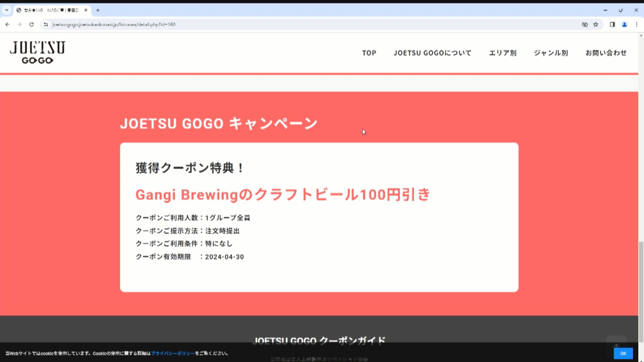Open the browser side panel
The height and width of the screenshot is (362, 644).
click(612, 24)
